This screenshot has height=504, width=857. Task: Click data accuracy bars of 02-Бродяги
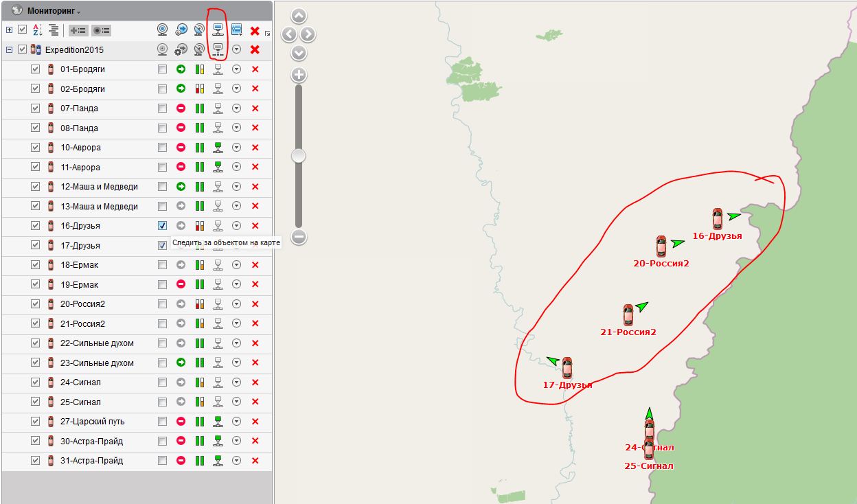(x=200, y=89)
